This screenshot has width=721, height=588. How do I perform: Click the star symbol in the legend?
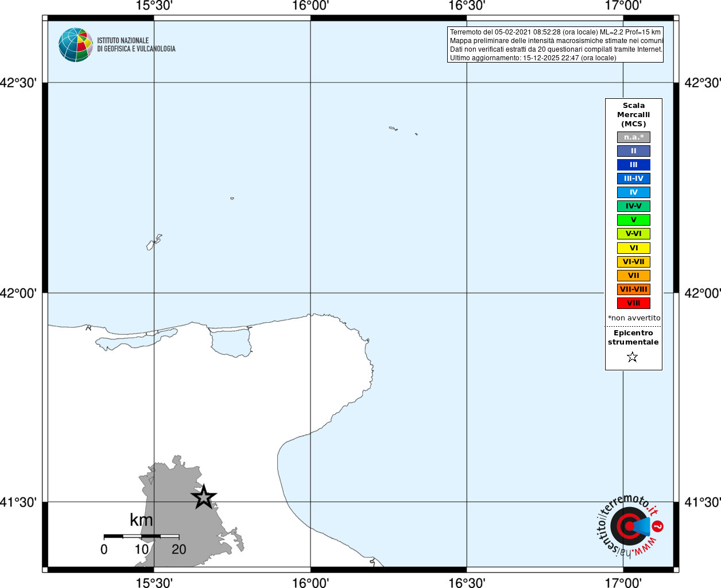[633, 357]
